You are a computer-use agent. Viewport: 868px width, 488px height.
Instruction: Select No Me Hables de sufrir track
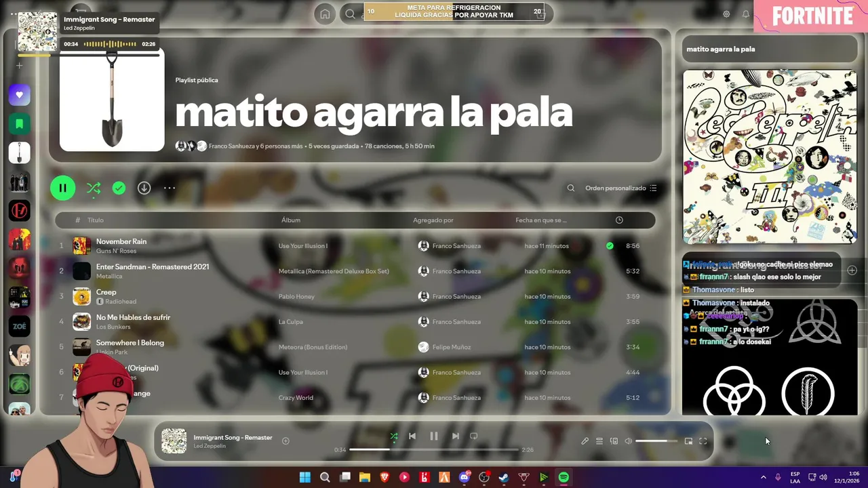pos(355,321)
